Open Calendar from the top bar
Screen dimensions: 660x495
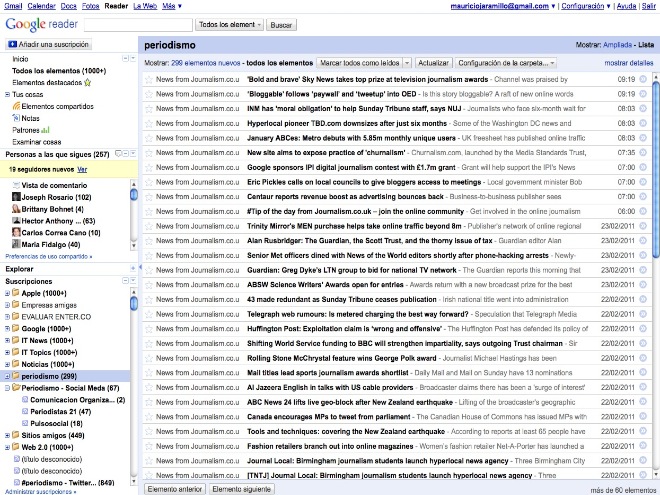(41, 6)
